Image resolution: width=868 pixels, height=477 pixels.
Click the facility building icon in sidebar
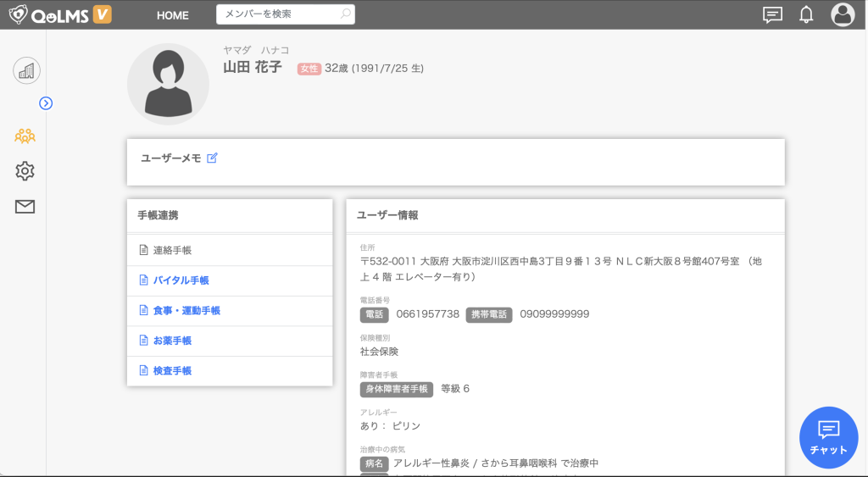(26, 70)
